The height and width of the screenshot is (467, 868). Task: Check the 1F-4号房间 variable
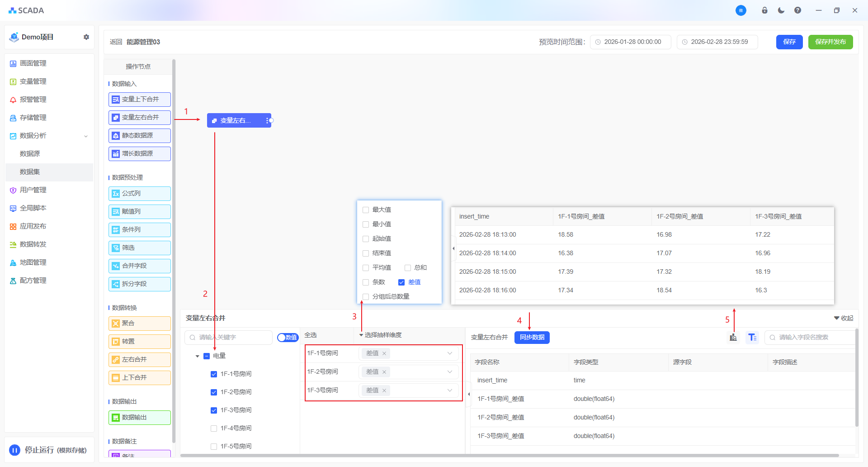point(214,428)
